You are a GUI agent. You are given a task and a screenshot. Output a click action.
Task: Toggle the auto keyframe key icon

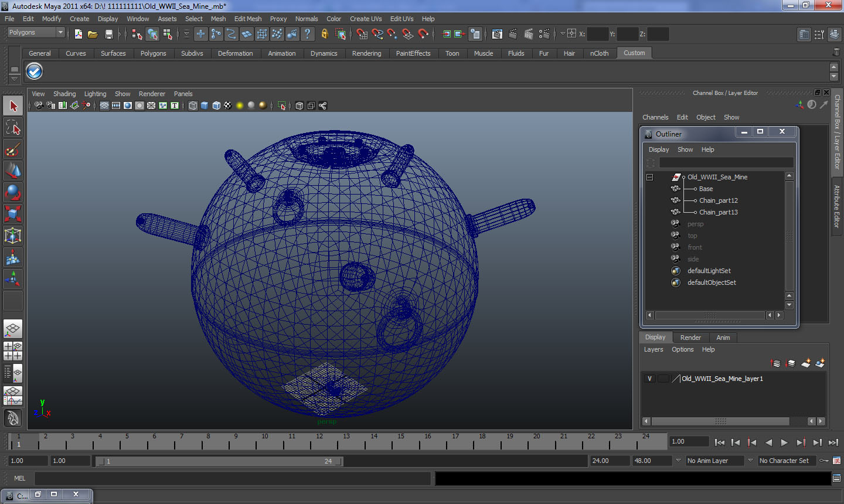(824, 461)
